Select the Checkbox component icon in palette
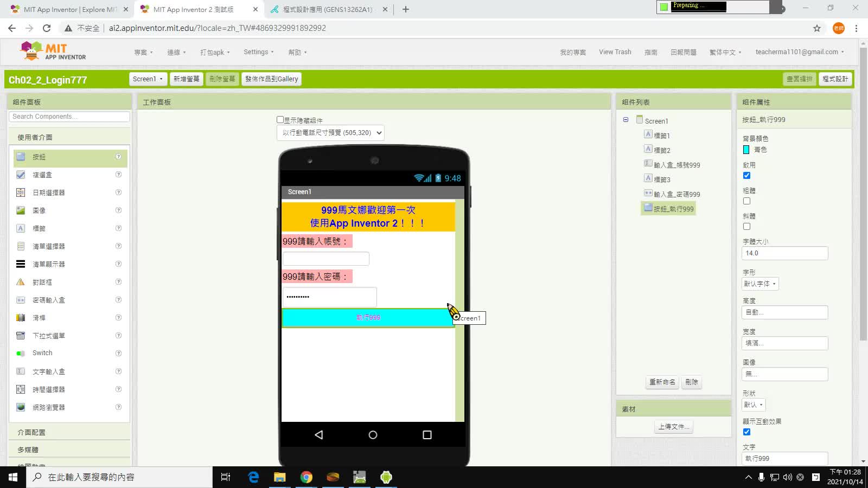 click(x=21, y=175)
